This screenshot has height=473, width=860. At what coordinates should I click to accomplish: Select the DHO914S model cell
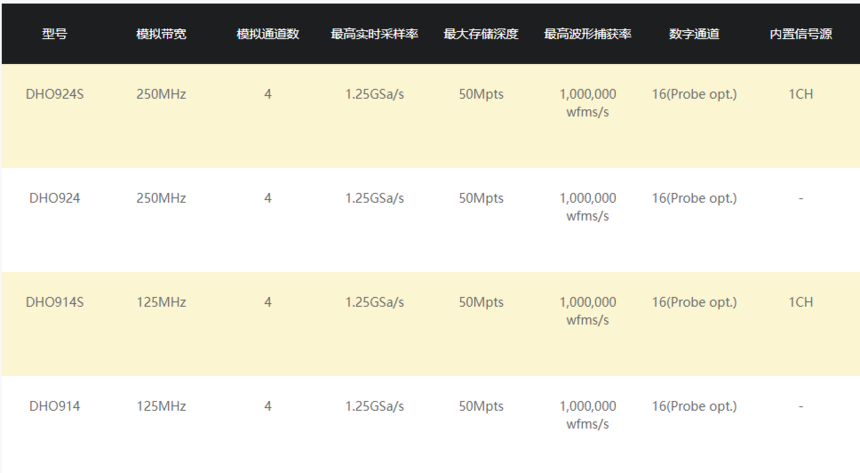pos(54,302)
